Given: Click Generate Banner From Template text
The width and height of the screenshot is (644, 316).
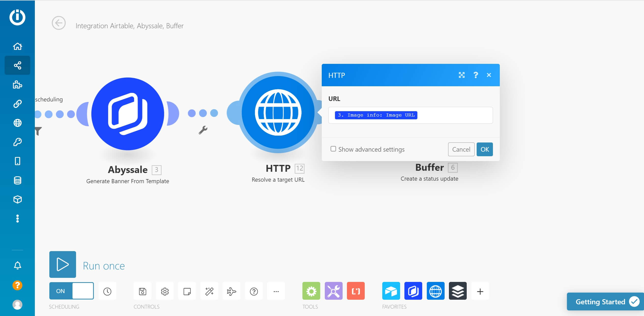Looking at the screenshot, I should pyautogui.click(x=128, y=181).
